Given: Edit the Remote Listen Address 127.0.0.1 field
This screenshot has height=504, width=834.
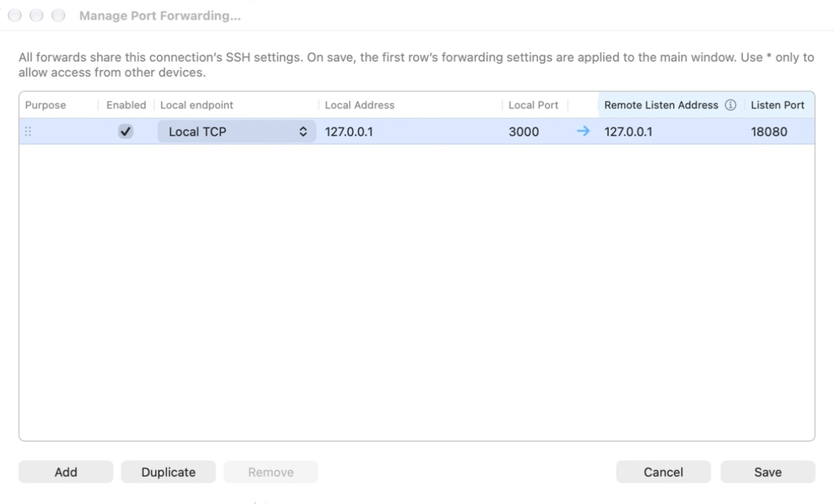Looking at the screenshot, I should pos(671,131).
